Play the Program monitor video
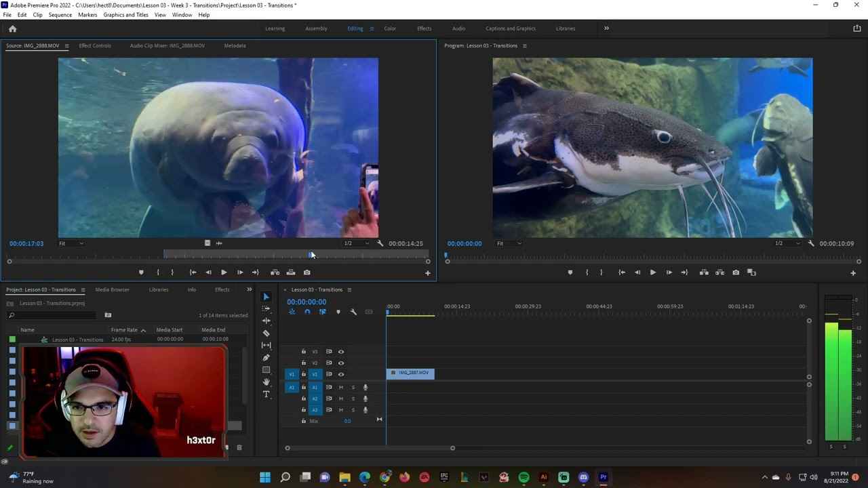 [x=652, y=272]
